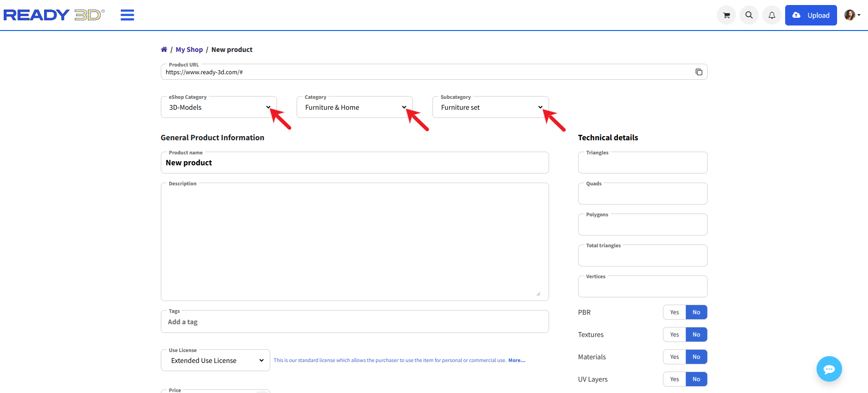868x393 pixels.
Task: Open the chat support bubble
Action: (829, 369)
